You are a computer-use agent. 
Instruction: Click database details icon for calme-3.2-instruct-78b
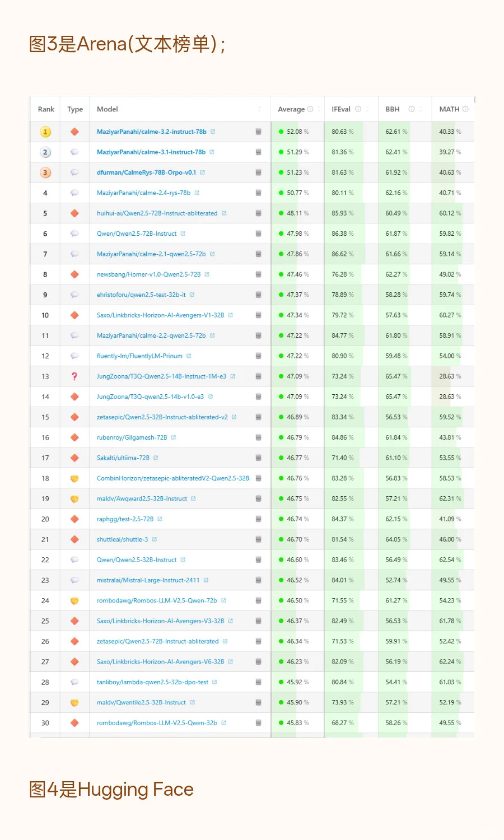tap(258, 132)
